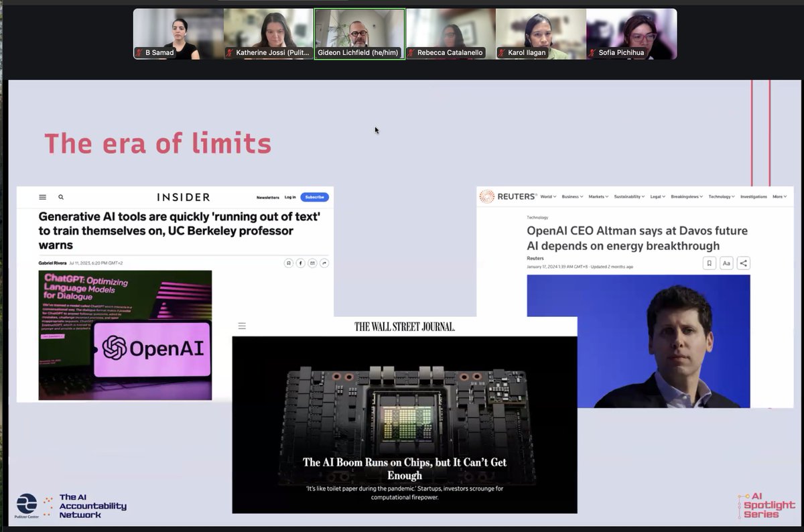Click WSJ subheading 'It's like toilet paper...'
The height and width of the screenshot is (532, 804).
pos(405,493)
